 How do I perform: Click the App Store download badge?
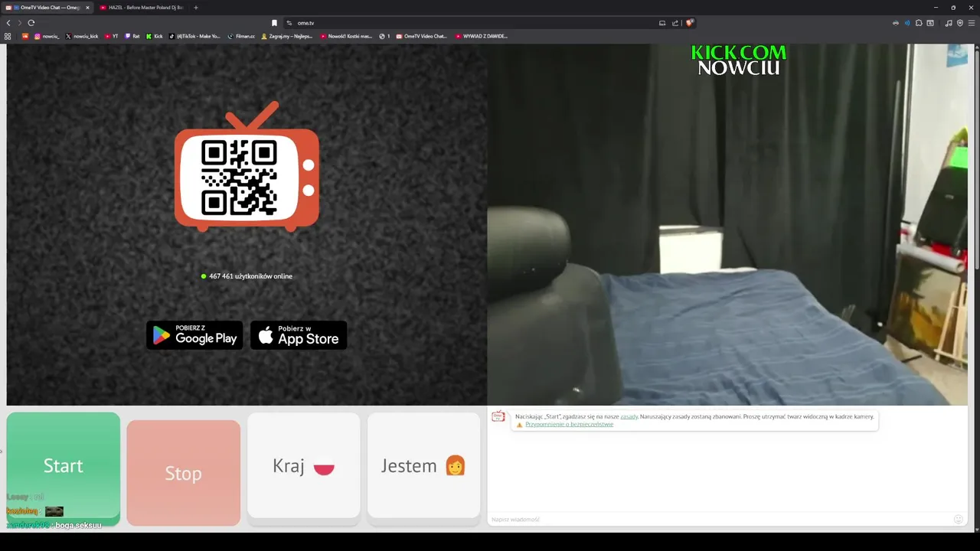tap(299, 335)
